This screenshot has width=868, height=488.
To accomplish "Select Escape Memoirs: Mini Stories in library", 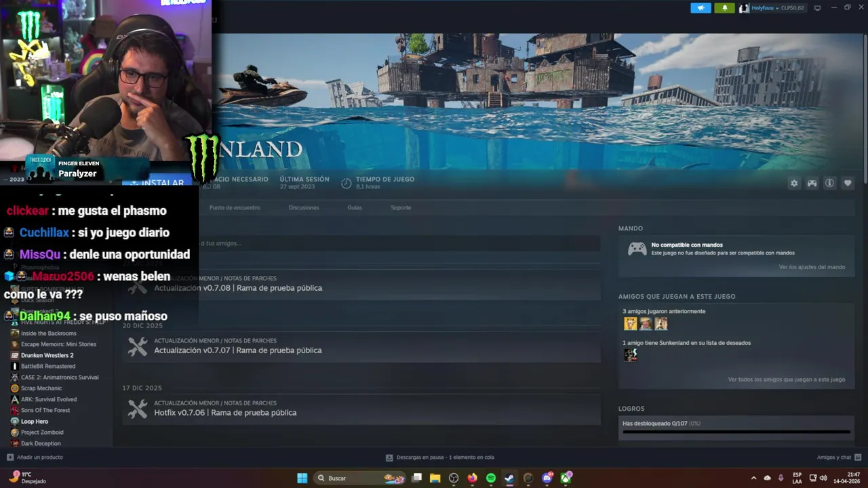I will point(58,344).
